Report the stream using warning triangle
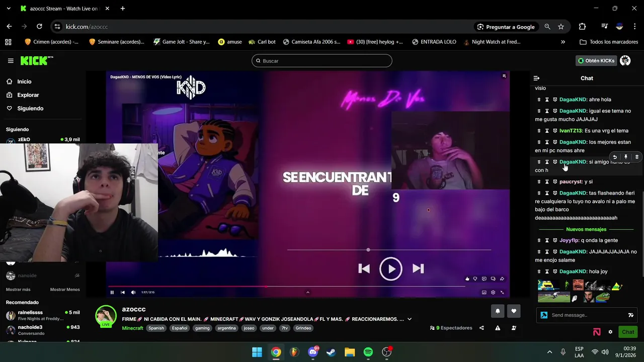This screenshot has height=362, width=644. pos(498,328)
